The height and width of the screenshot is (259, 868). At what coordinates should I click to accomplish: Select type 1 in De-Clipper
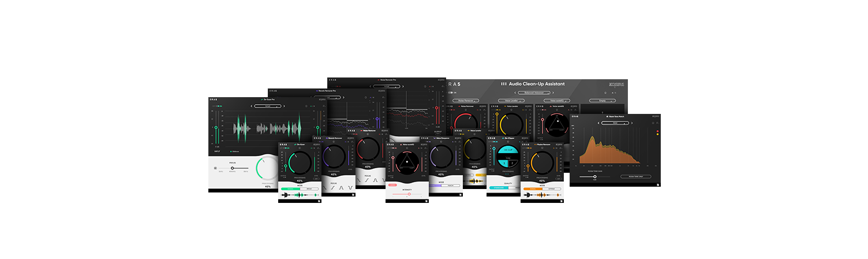[504, 163]
